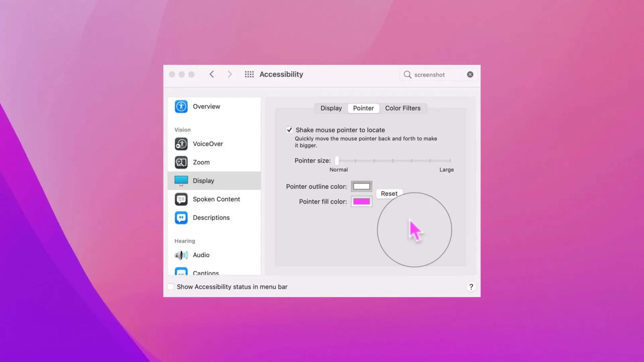Set pointer size slider to Large end
644x362 pixels.
click(450, 161)
